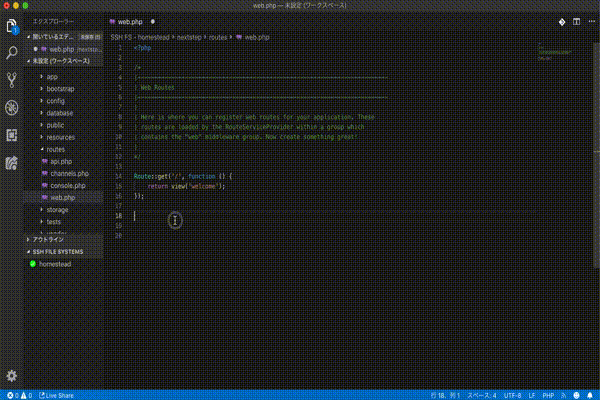Click the PHP icon in breadcrumb web.php
The width and height of the screenshot is (600, 400).
[239, 37]
